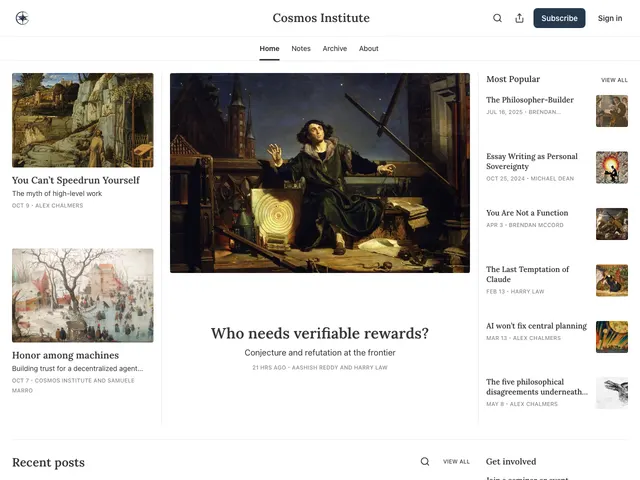This screenshot has width=640, height=480.
Task: Click The Philosopher-Builder thumbnail
Action: pyautogui.click(x=612, y=111)
